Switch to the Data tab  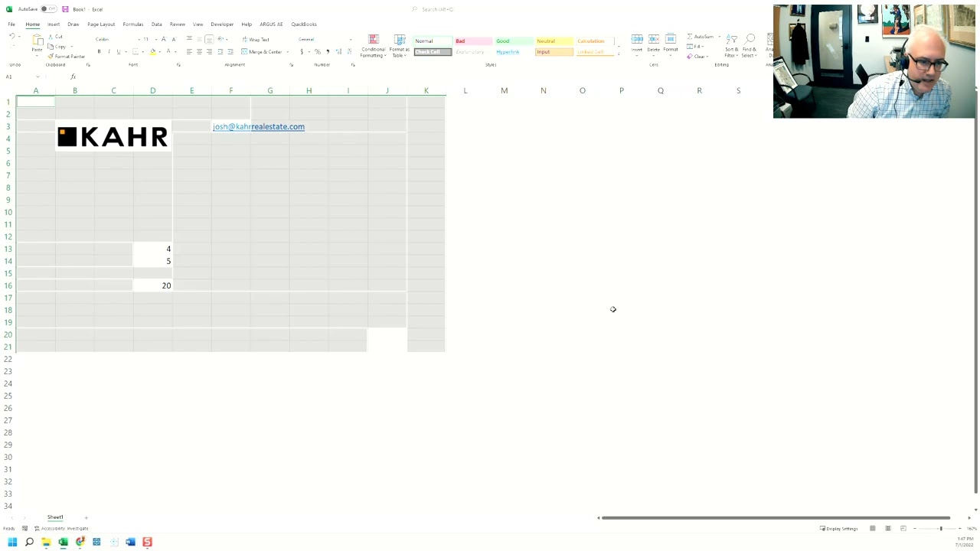(x=156, y=24)
